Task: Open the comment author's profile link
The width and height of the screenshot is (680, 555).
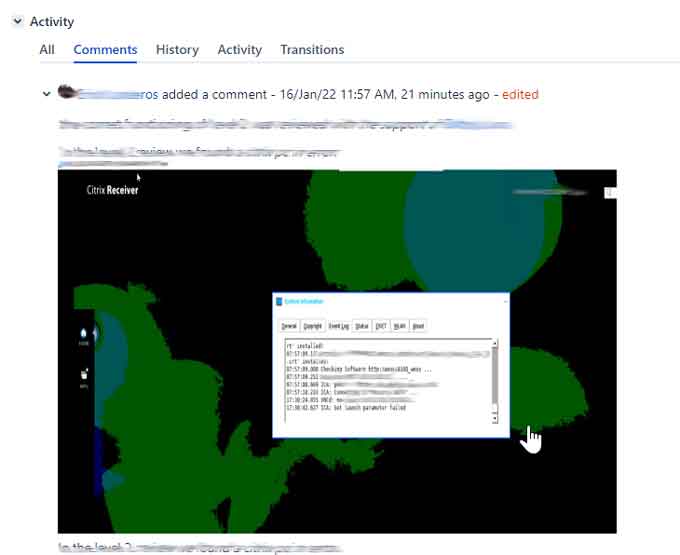Action: point(118,95)
